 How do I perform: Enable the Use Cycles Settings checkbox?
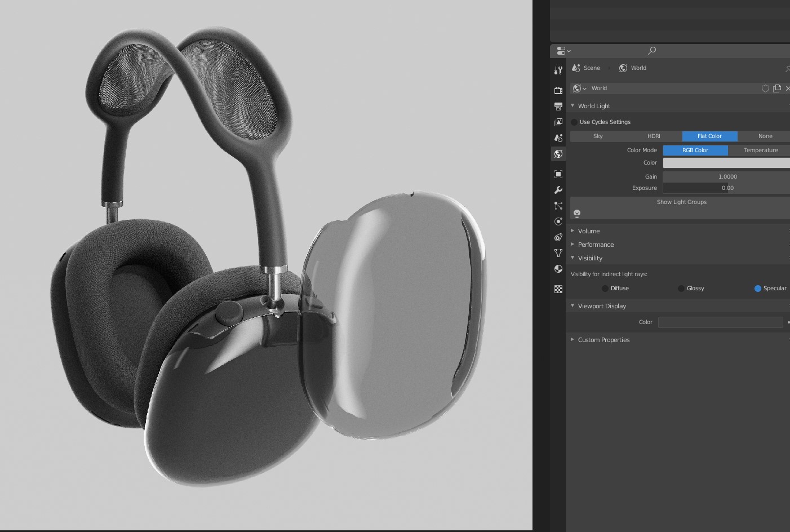coord(574,122)
